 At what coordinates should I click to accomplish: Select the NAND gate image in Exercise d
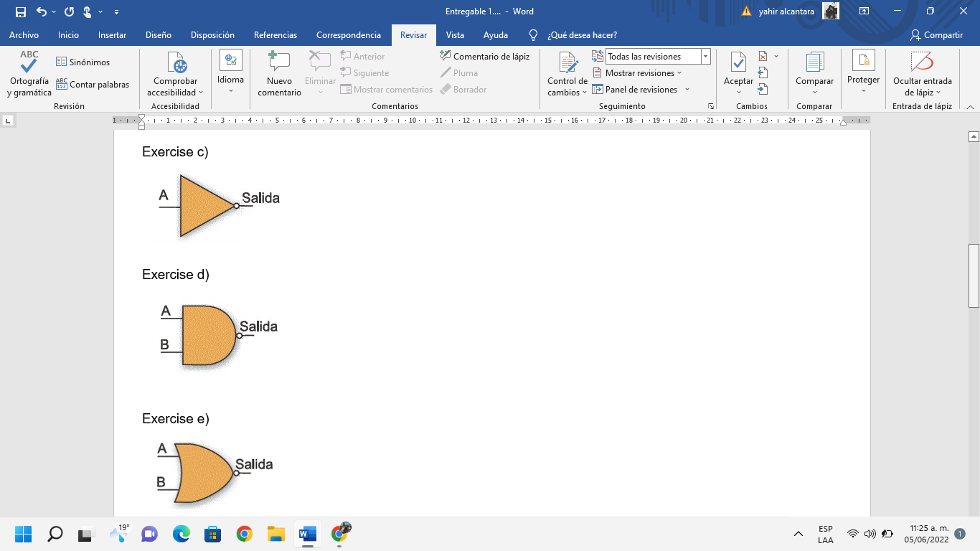tap(218, 336)
